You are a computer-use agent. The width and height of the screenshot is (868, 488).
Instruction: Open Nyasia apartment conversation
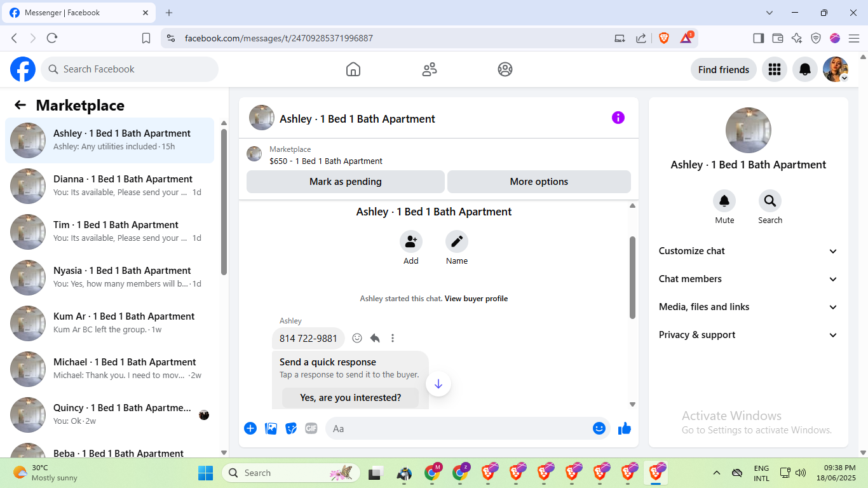(109, 278)
